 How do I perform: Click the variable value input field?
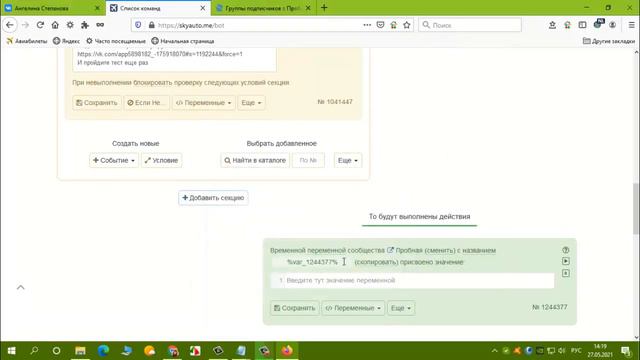pos(412,280)
